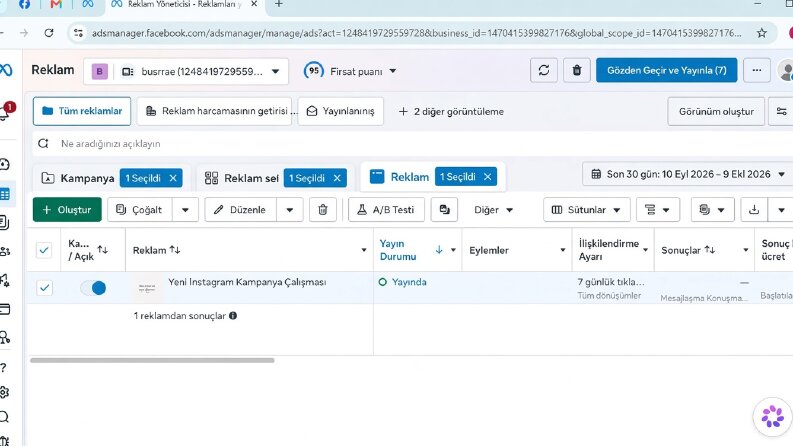Click the refresh data icon button
This screenshot has height=446, width=793.
point(544,70)
